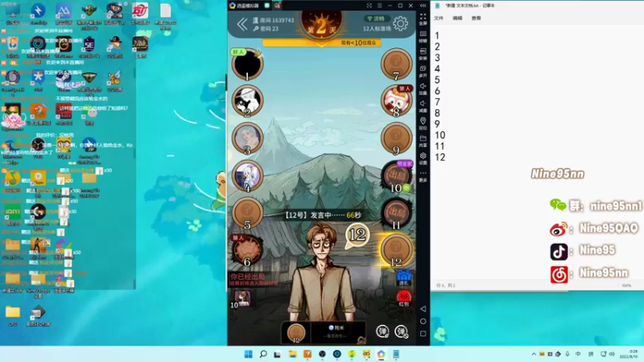644x362 pixels.
Task: Open the CFG folder on desktop
Action: pyautogui.click(x=13, y=315)
